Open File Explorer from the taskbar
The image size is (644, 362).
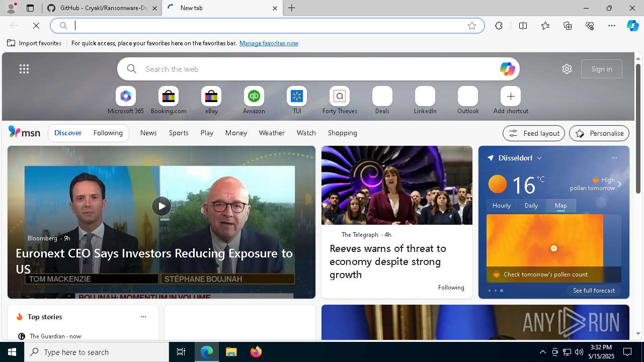(231, 352)
